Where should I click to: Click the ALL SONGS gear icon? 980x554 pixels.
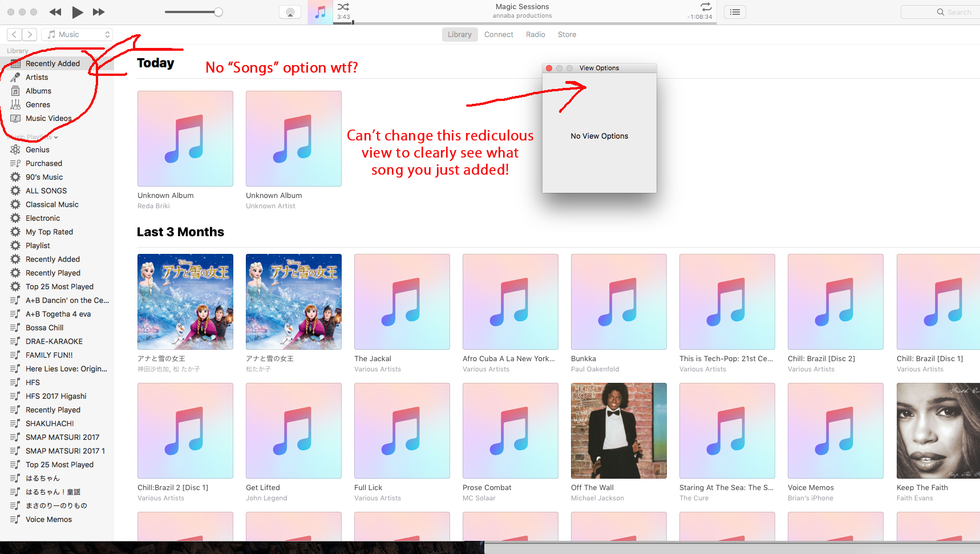(x=15, y=191)
